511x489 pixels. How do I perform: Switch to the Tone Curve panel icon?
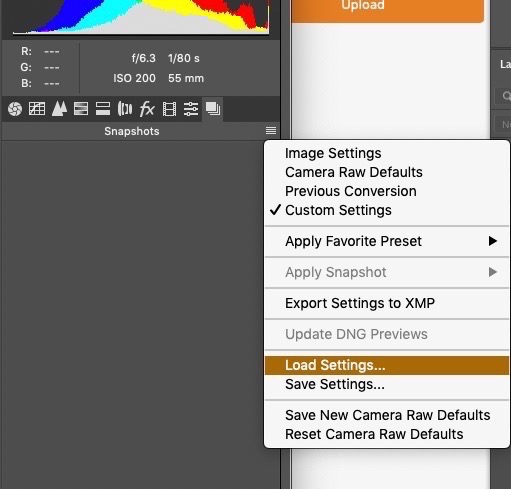[x=37, y=109]
